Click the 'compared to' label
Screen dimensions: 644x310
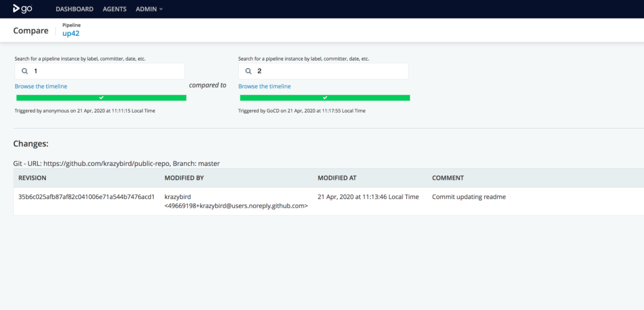pyautogui.click(x=208, y=85)
